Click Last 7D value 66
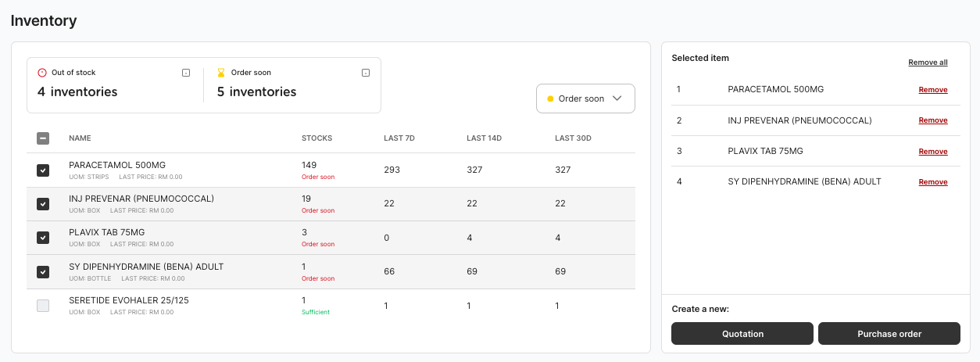The image size is (980, 362). tap(389, 271)
